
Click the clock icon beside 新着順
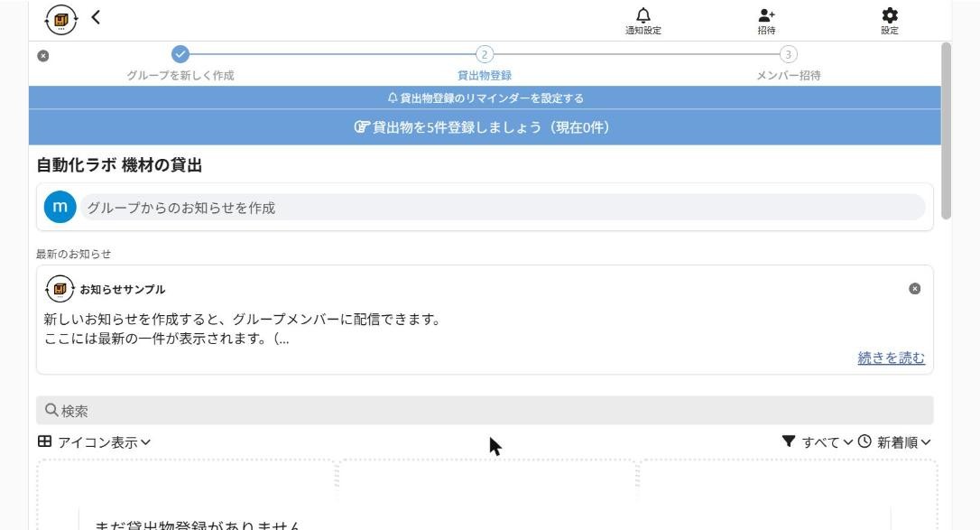(x=864, y=442)
